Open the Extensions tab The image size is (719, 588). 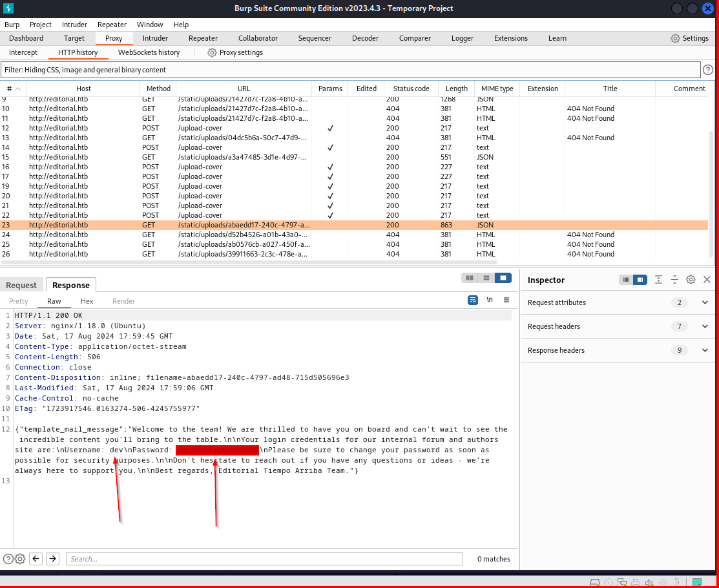click(511, 38)
